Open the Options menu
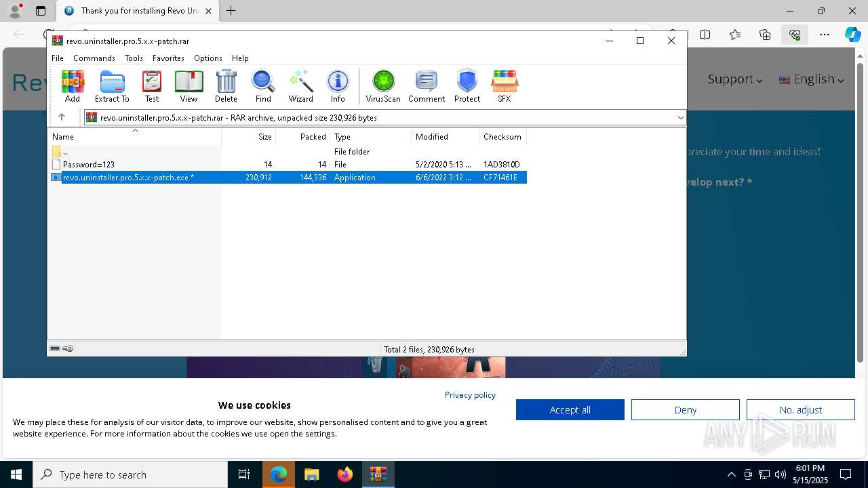868x488 pixels. [208, 58]
